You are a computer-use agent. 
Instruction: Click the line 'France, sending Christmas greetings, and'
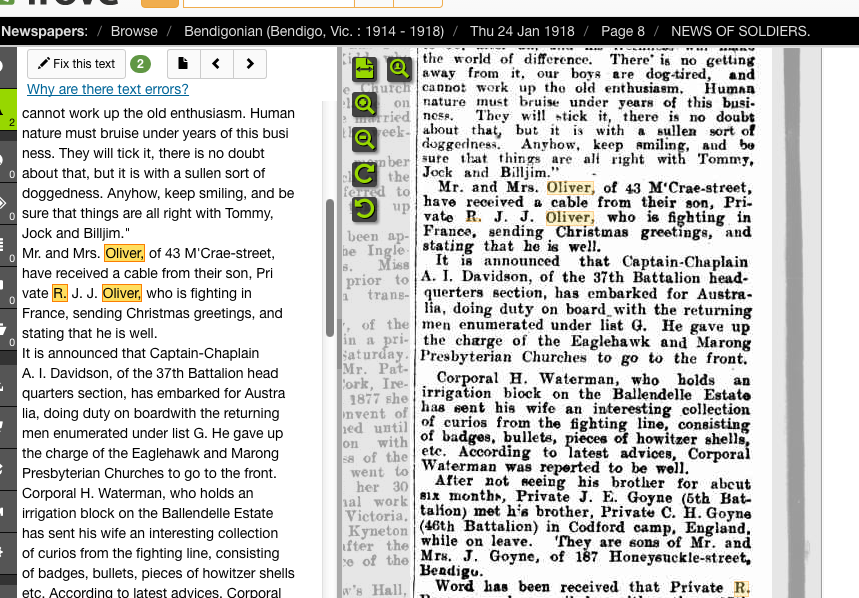[x=152, y=313]
